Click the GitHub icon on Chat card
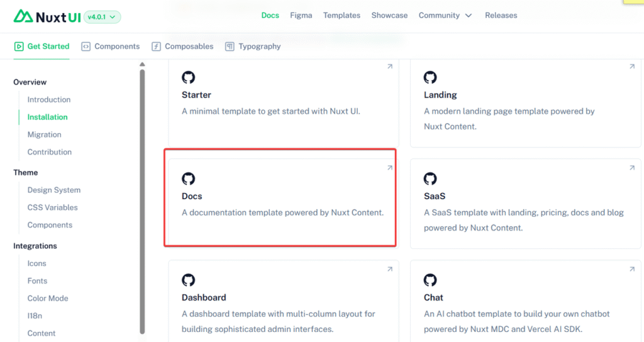This screenshot has height=342, width=644. coord(430,280)
